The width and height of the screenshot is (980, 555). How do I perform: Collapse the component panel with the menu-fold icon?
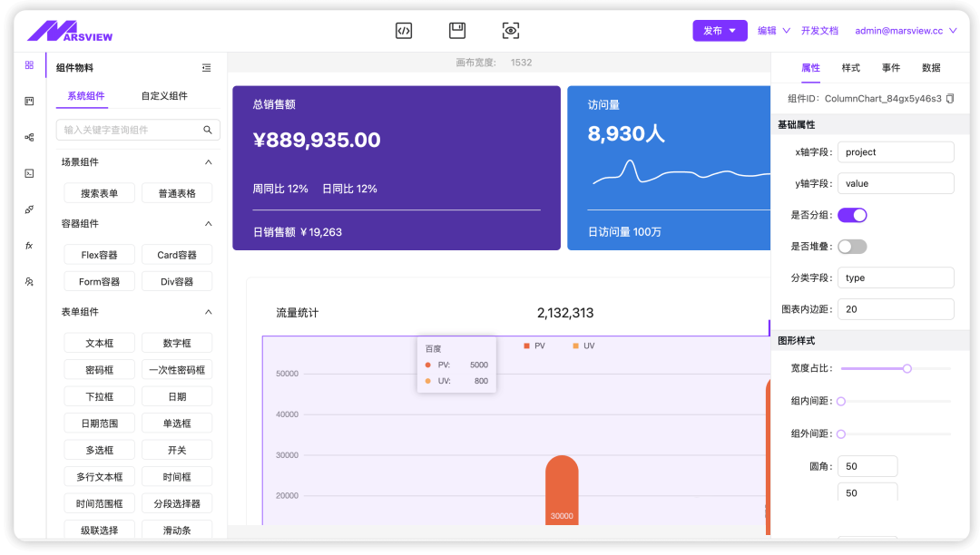[x=206, y=67]
